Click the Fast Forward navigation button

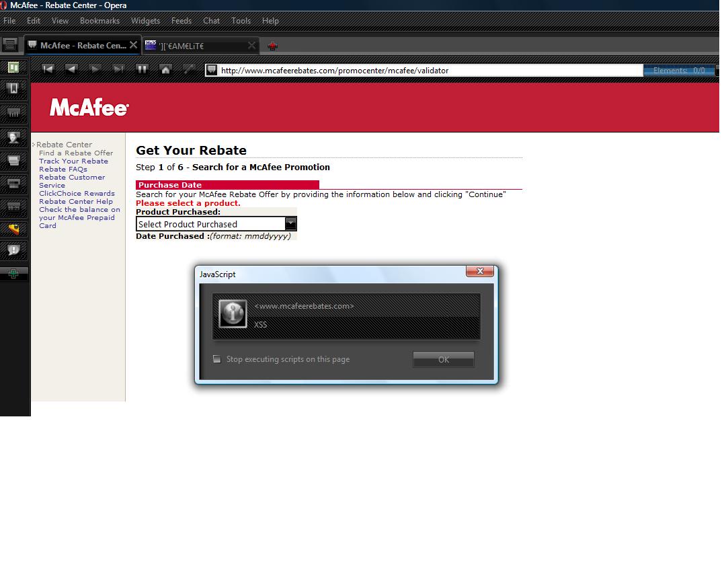[118, 69]
